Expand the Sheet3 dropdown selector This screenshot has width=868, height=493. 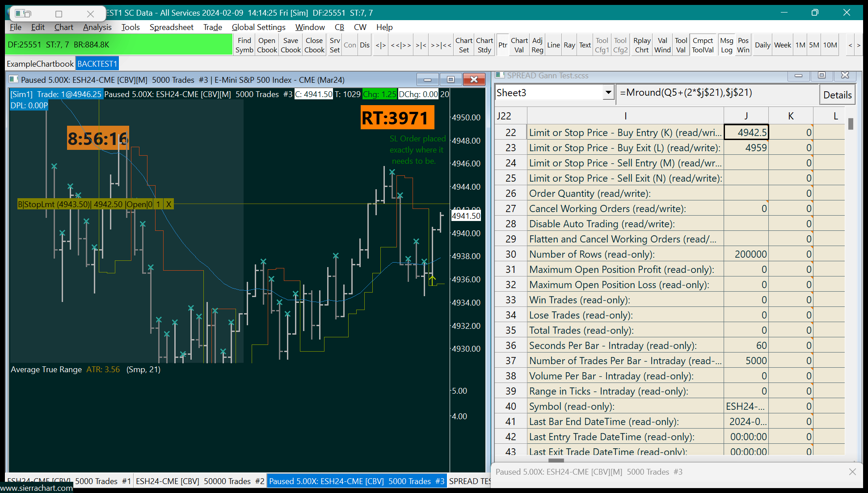click(608, 93)
